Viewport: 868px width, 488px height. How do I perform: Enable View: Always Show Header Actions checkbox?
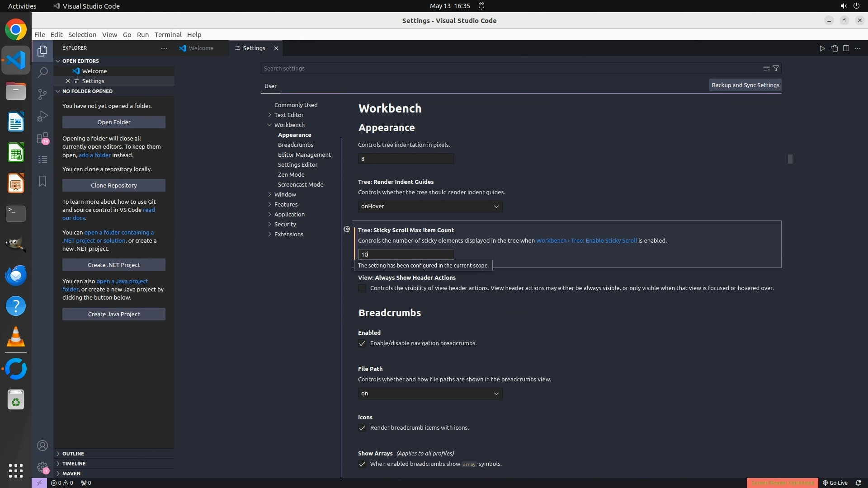[362, 288]
